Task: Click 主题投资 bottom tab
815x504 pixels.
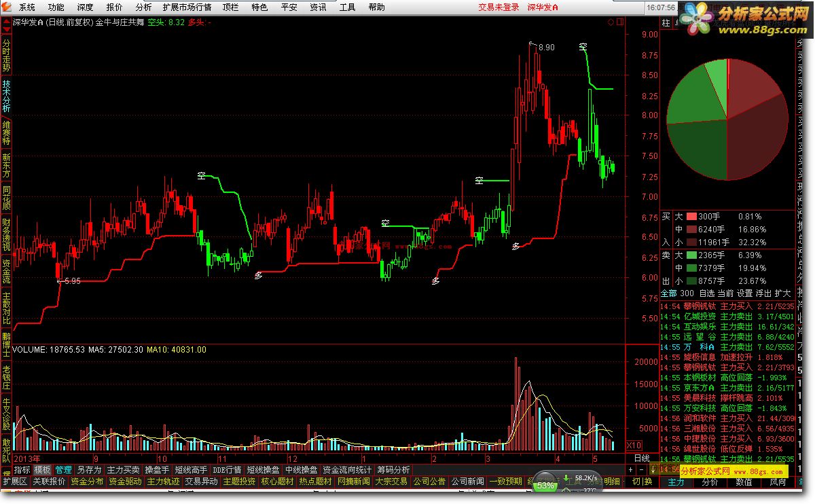Action: pos(239,482)
